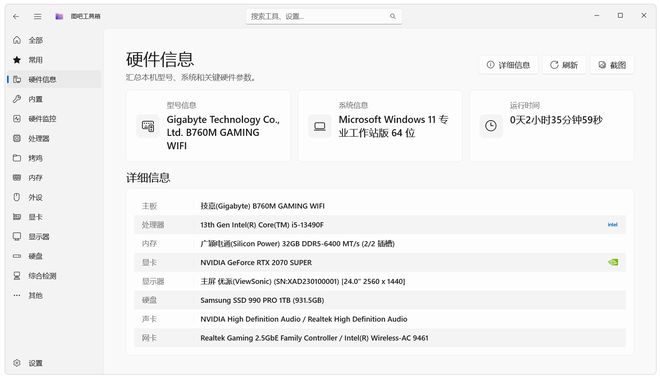Click Realtek Gaming 2.5GbE network row

coord(380,338)
